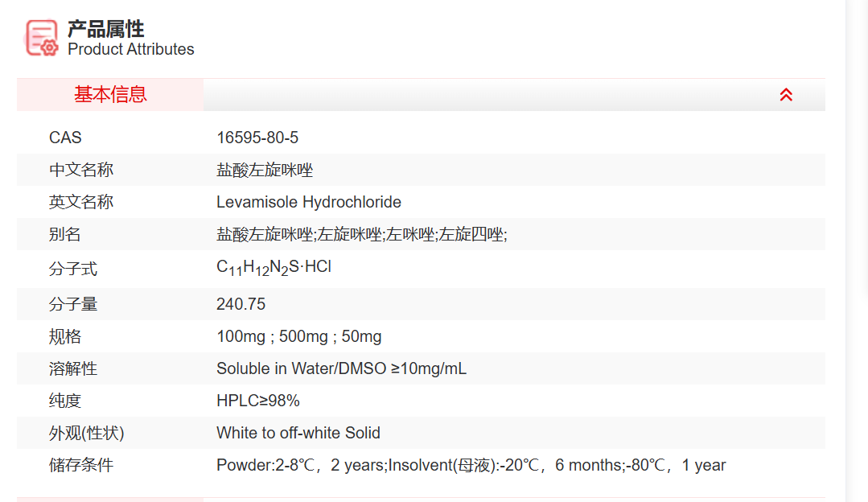Click the specification value 100mg ; 500mg ; 50mg
Image resolution: width=868 pixels, height=502 pixels.
coord(298,336)
